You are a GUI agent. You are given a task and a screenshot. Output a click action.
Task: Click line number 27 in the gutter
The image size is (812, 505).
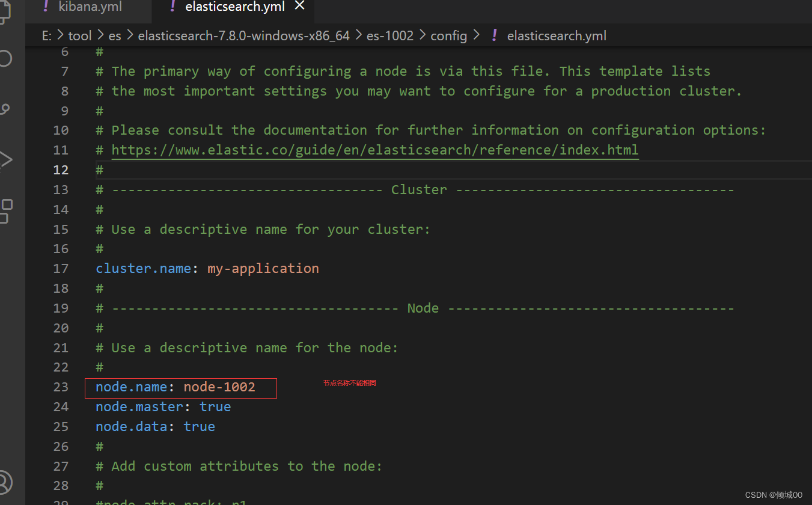click(61, 466)
